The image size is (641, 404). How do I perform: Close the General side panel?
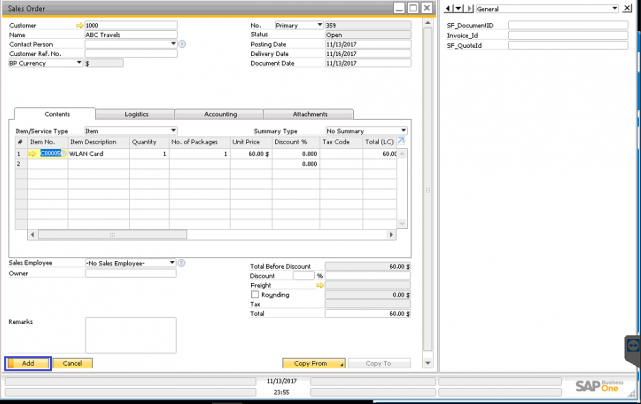tap(627, 8)
